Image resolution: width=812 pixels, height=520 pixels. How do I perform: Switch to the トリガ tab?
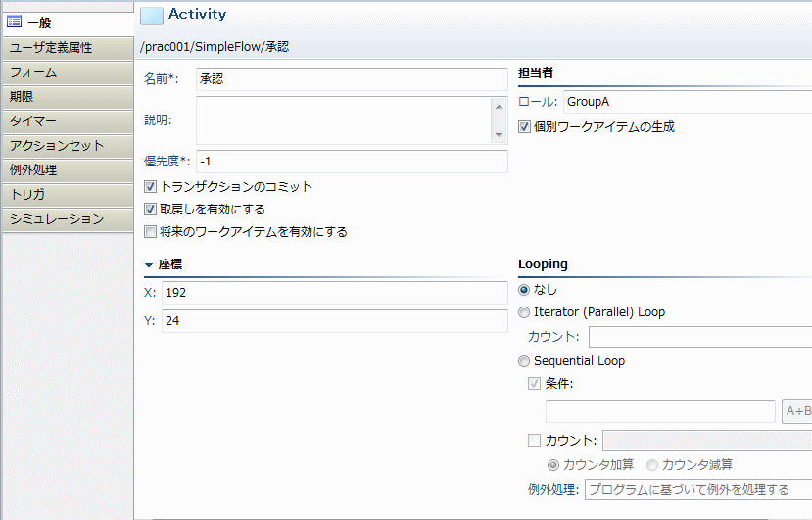[67, 195]
